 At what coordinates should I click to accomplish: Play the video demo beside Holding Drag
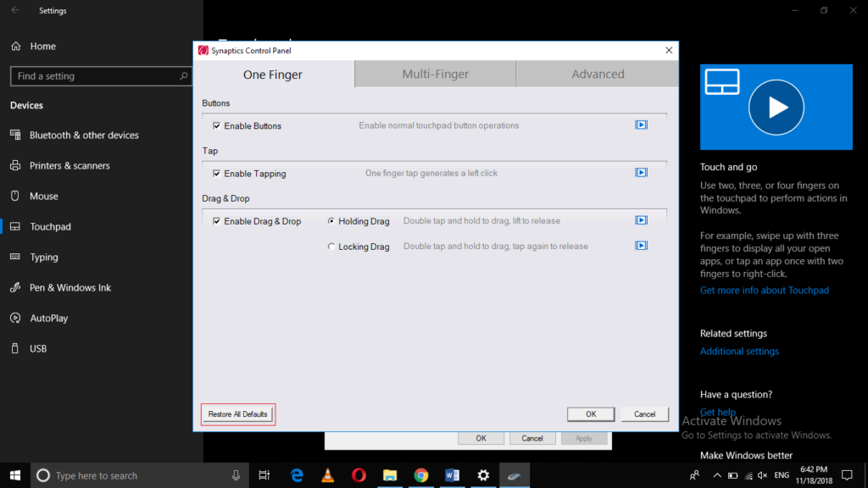(641, 219)
